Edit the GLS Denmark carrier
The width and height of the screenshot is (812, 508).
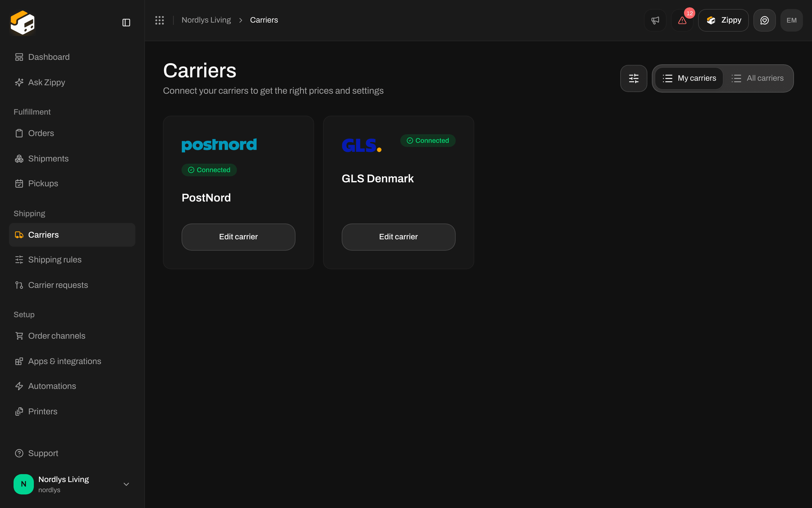398,237
